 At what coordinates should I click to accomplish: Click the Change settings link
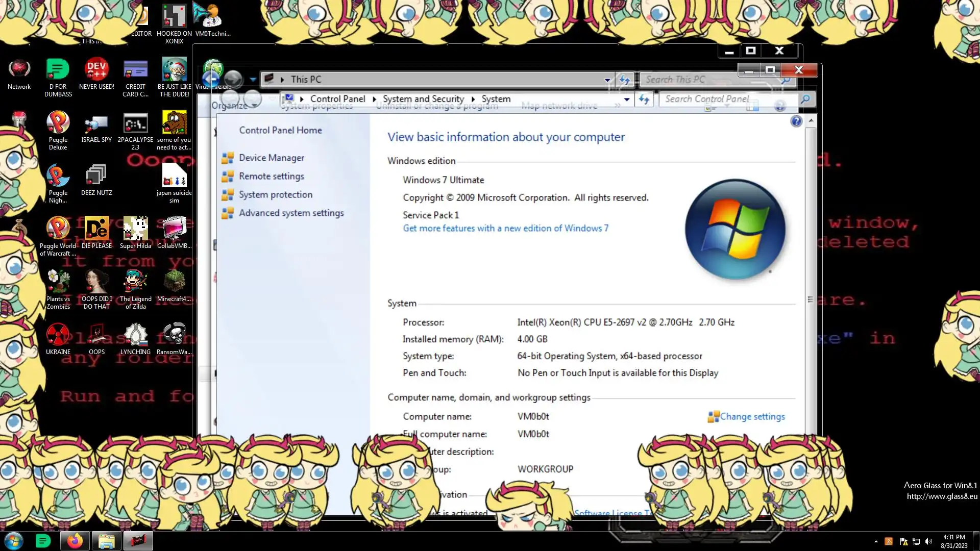752,417
